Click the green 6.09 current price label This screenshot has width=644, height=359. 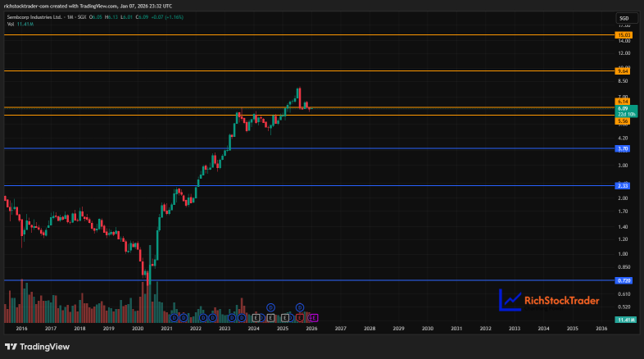tap(626, 111)
